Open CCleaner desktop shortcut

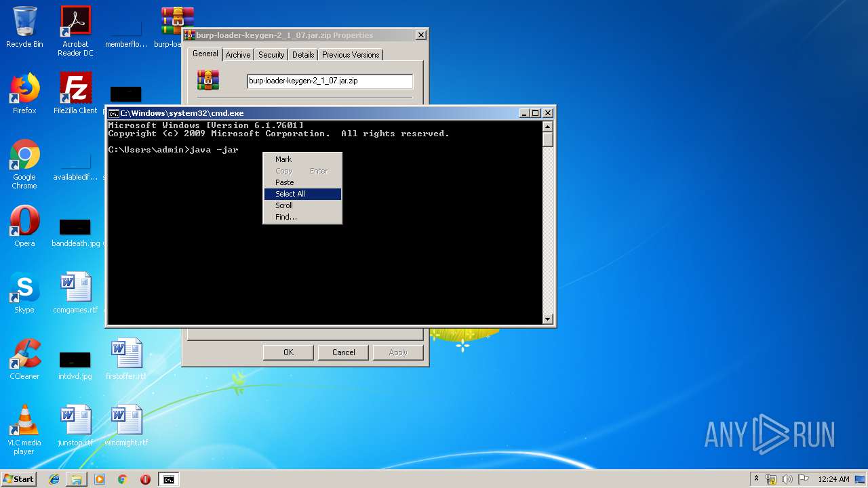click(x=24, y=359)
